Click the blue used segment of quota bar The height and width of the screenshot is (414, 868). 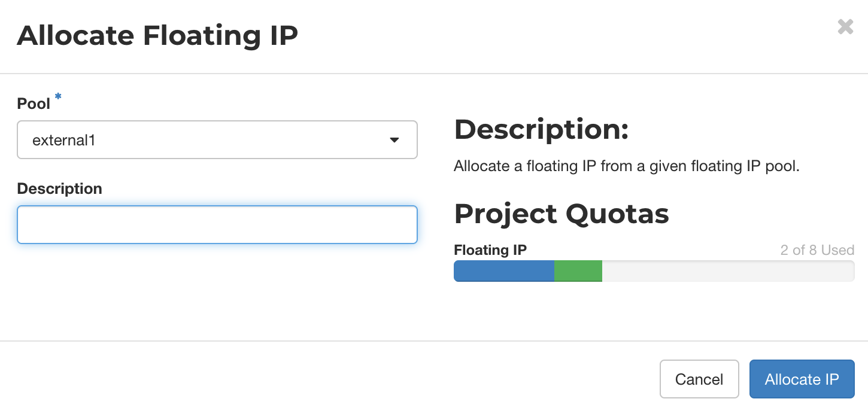504,271
